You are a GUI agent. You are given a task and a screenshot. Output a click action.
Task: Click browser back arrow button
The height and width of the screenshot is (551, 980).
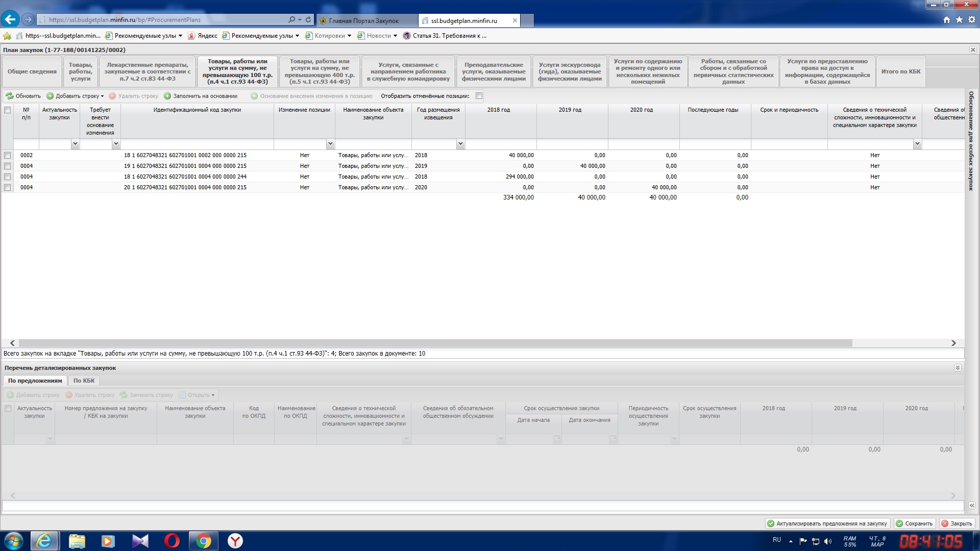[x=10, y=20]
